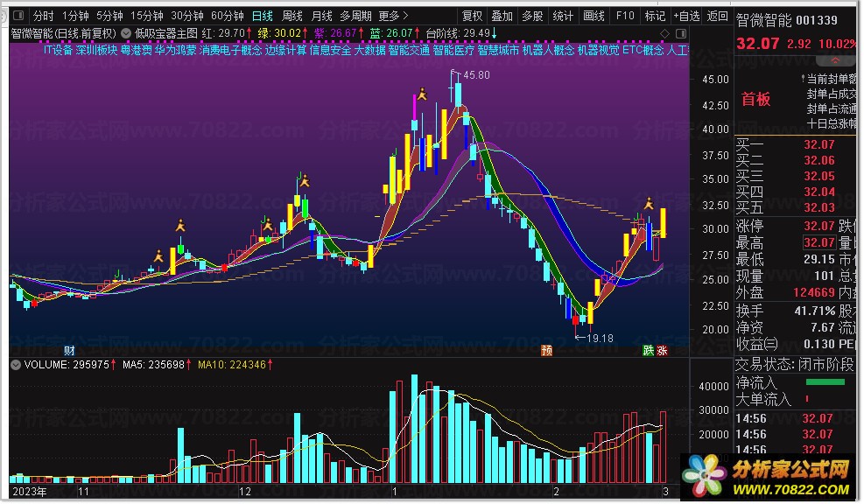Open the 智能交通 concept tag
The image size is (864, 504).
[409, 50]
